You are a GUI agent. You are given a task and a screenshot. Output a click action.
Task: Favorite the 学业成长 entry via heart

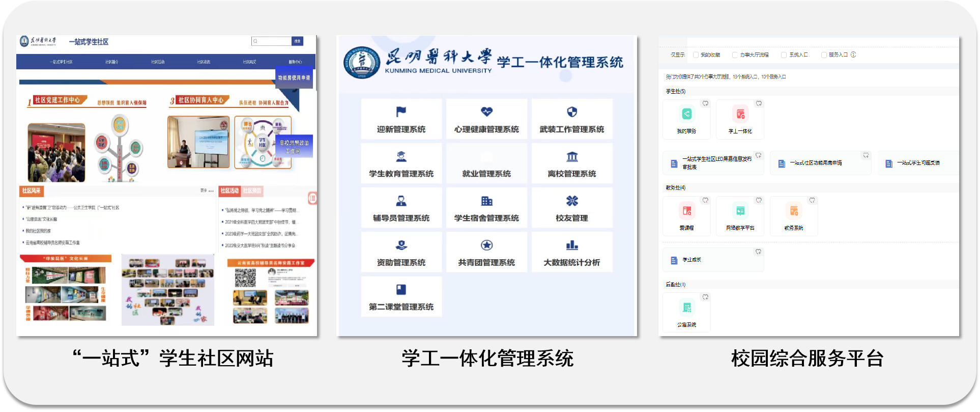pyautogui.click(x=758, y=252)
